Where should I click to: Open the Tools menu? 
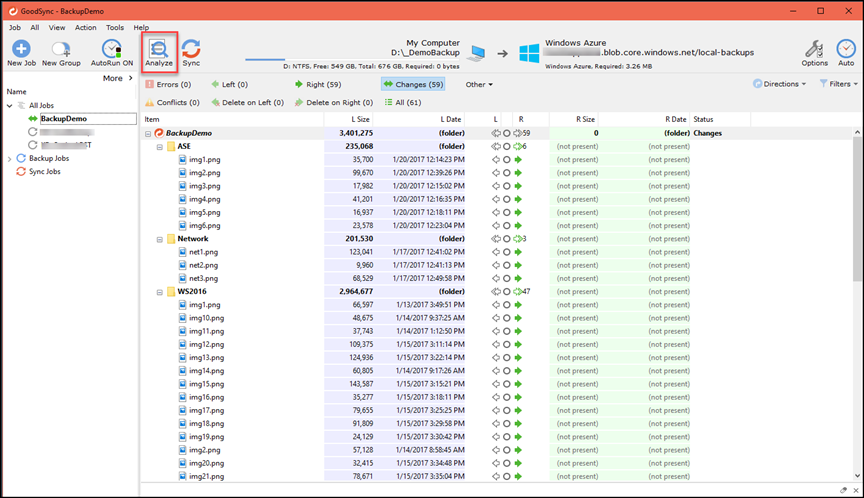pyautogui.click(x=115, y=28)
